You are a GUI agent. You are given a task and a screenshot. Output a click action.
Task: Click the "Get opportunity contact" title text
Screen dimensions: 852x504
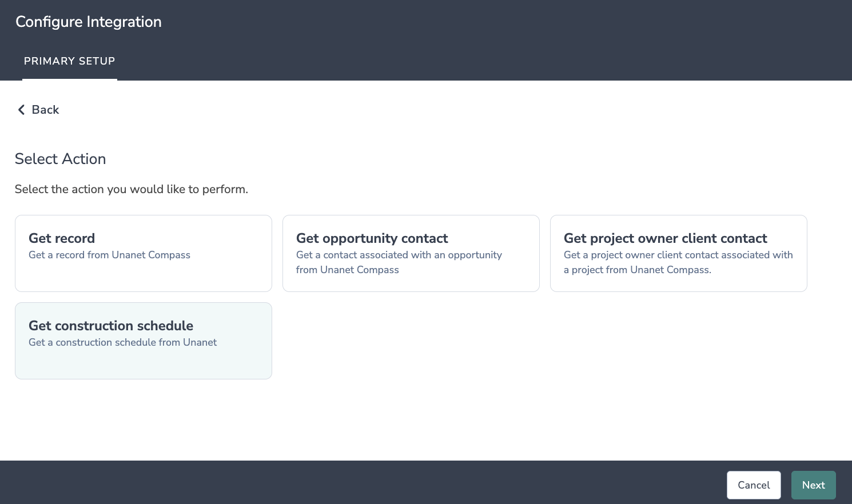tap(372, 238)
